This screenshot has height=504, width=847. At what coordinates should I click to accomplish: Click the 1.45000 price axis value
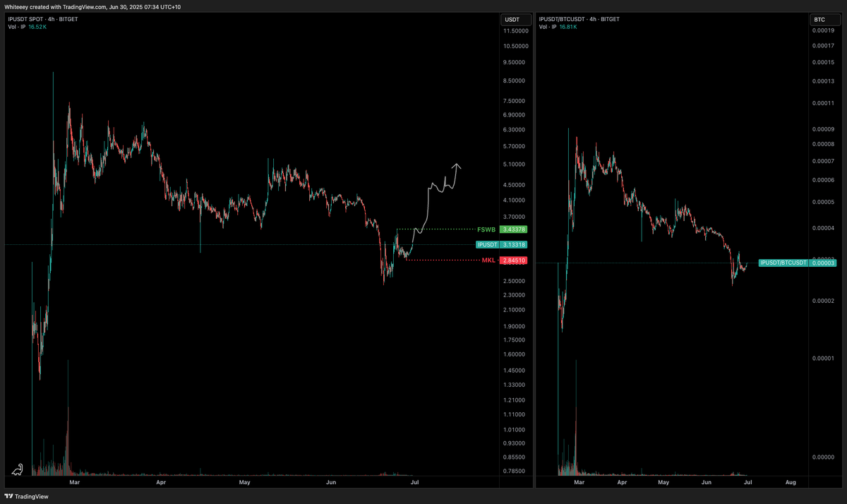pos(515,370)
